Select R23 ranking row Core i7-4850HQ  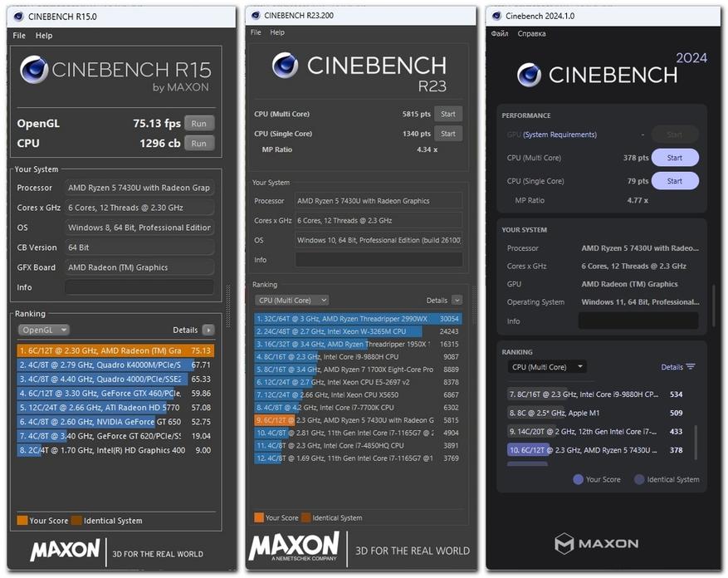[x=358, y=445]
